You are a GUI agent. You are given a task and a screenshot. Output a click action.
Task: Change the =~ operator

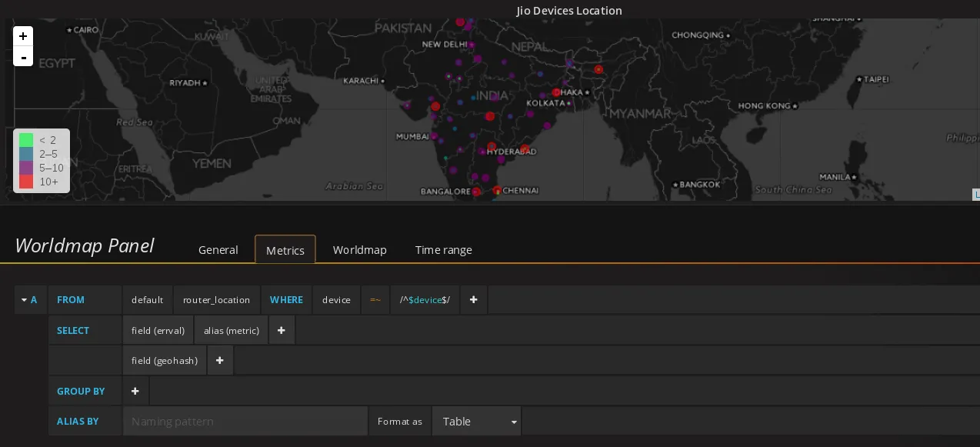(375, 299)
